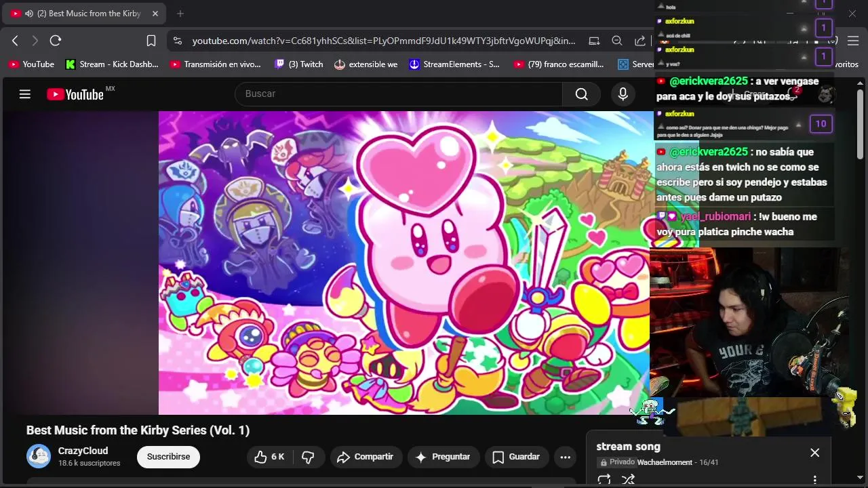Mute the tab via speaker icon

tap(29, 14)
